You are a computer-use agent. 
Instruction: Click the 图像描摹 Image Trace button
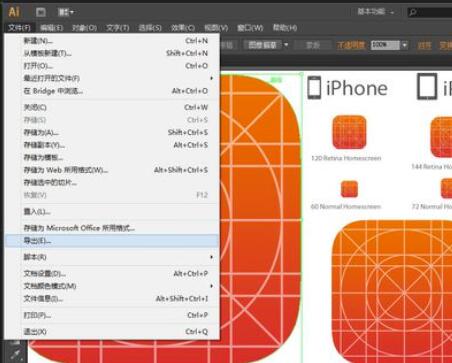click(x=263, y=45)
